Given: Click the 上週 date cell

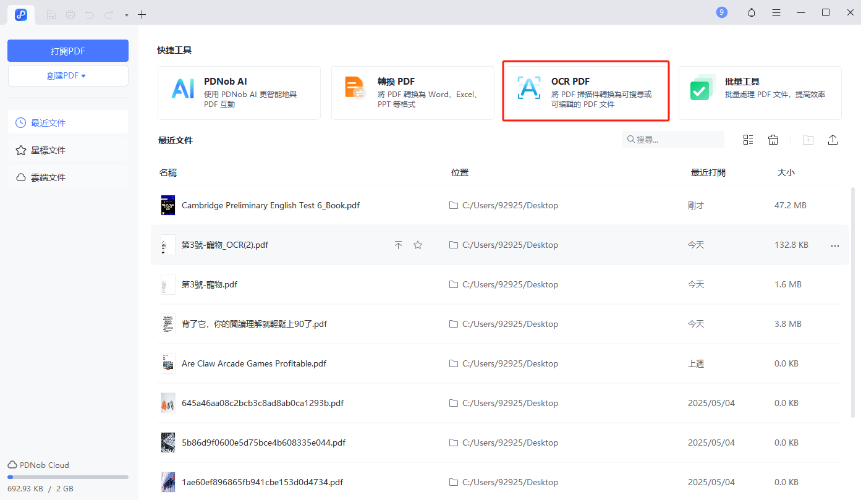Looking at the screenshot, I should (696, 363).
